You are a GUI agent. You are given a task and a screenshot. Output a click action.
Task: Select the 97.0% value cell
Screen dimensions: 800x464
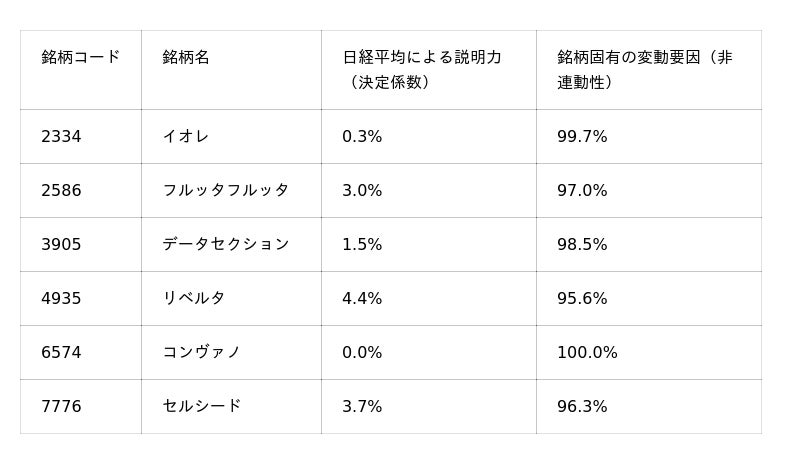coord(582,191)
